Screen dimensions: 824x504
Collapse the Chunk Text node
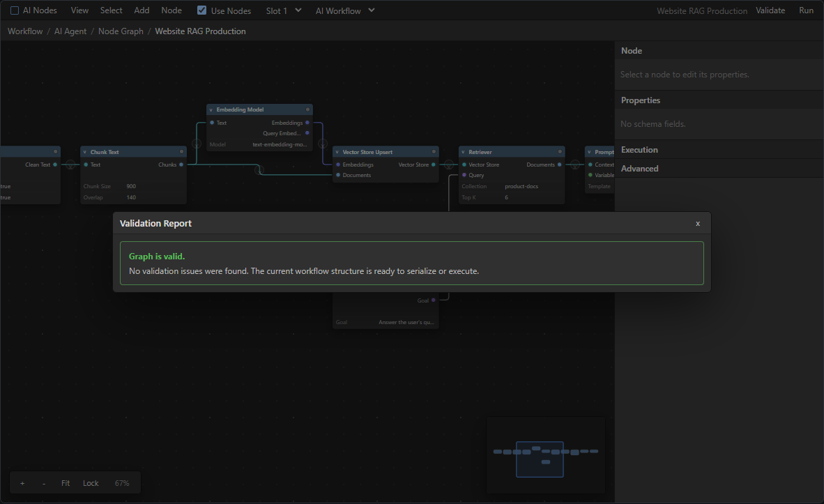coord(85,152)
